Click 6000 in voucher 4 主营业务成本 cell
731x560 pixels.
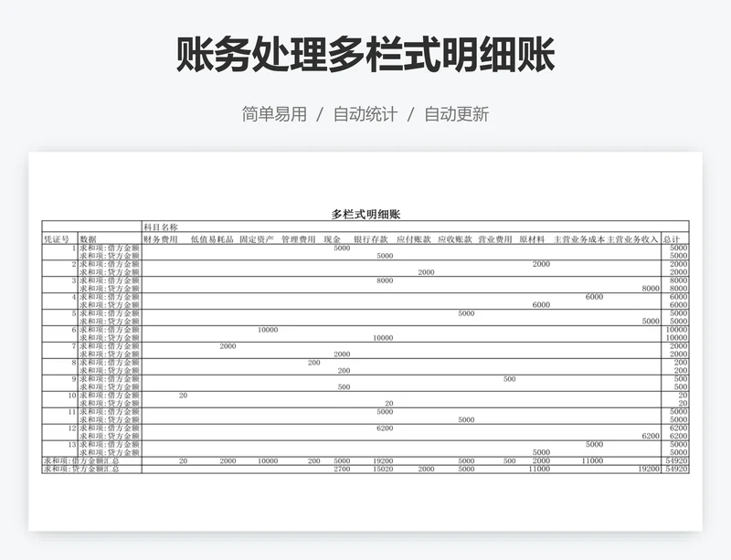point(595,297)
